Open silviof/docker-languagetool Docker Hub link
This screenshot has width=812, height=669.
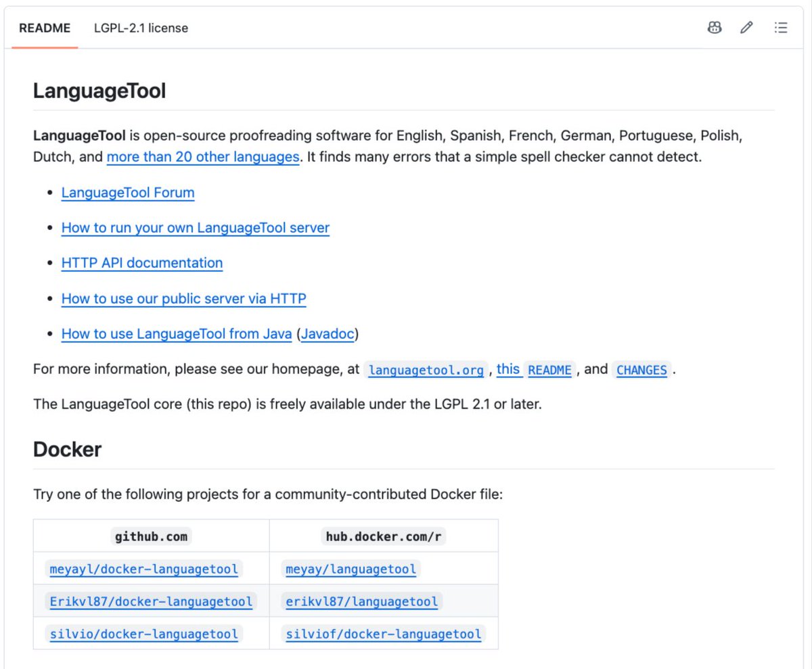coord(384,634)
